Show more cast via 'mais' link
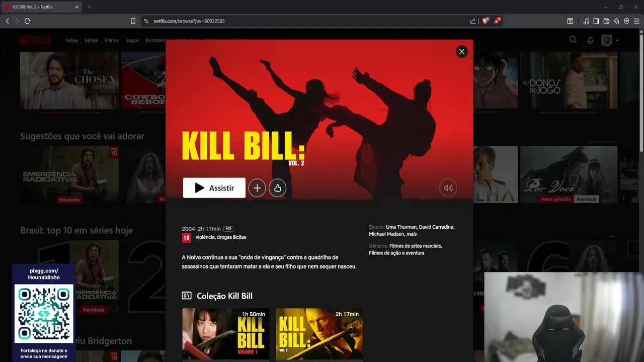The image size is (644, 362). pos(412,234)
